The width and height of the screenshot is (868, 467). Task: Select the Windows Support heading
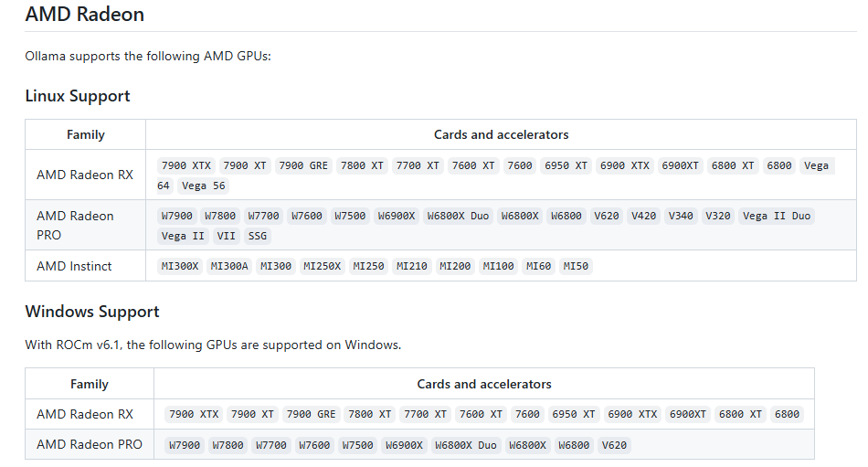coord(92,312)
